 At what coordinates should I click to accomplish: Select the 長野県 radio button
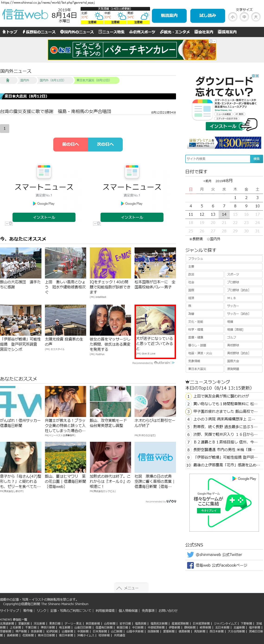point(191,239)
